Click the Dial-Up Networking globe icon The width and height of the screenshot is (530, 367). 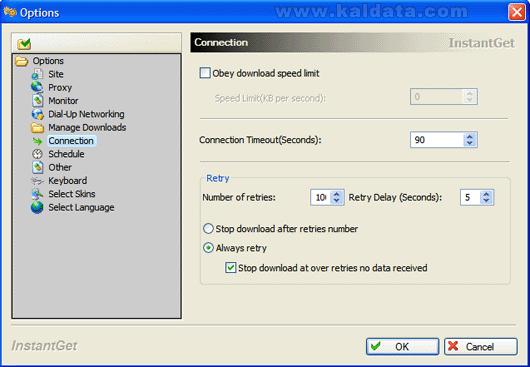38,114
